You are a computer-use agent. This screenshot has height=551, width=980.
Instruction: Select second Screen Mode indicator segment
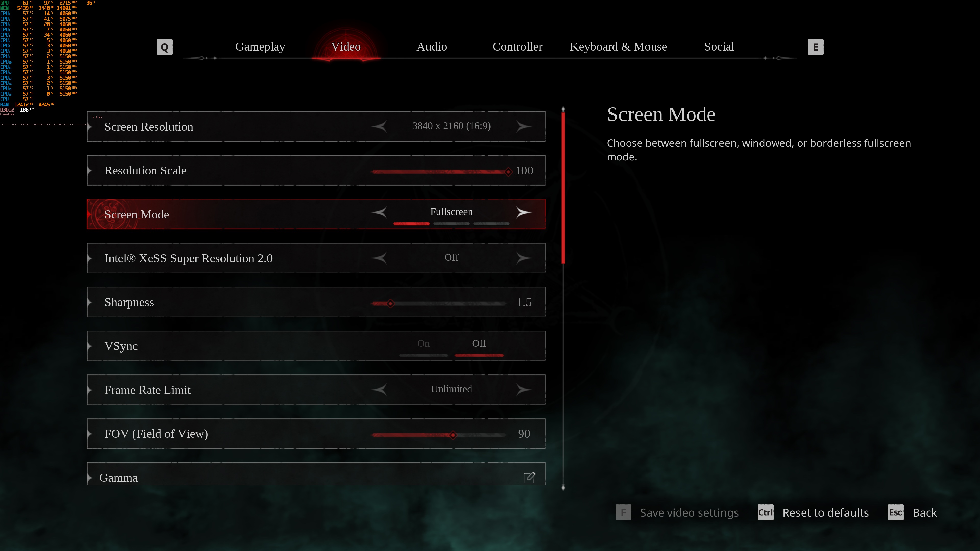click(x=451, y=224)
